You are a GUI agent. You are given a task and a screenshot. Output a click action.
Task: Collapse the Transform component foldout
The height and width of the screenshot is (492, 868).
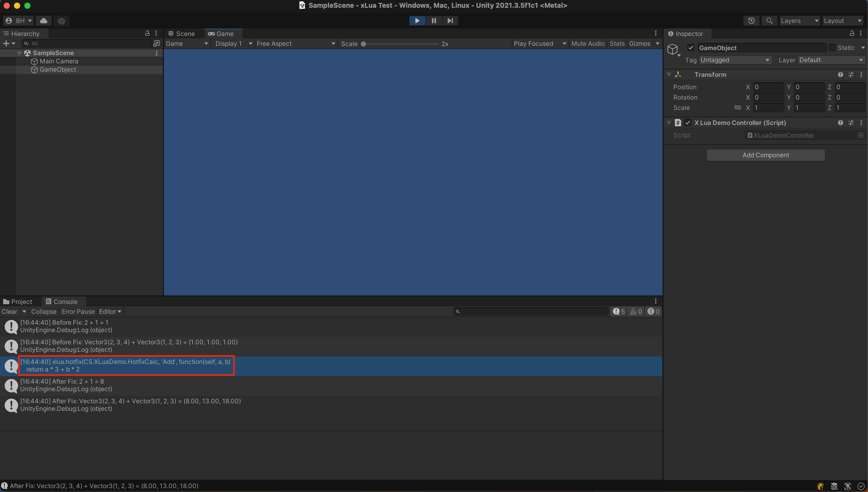[x=669, y=75]
